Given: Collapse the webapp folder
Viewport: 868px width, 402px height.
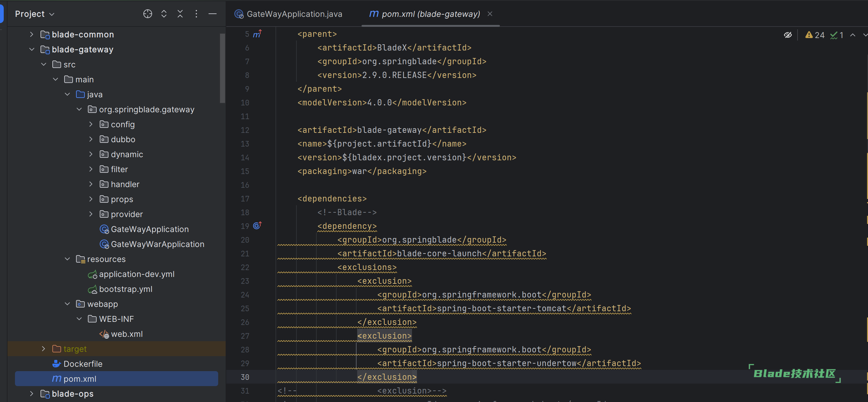Looking at the screenshot, I should point(67,304).
